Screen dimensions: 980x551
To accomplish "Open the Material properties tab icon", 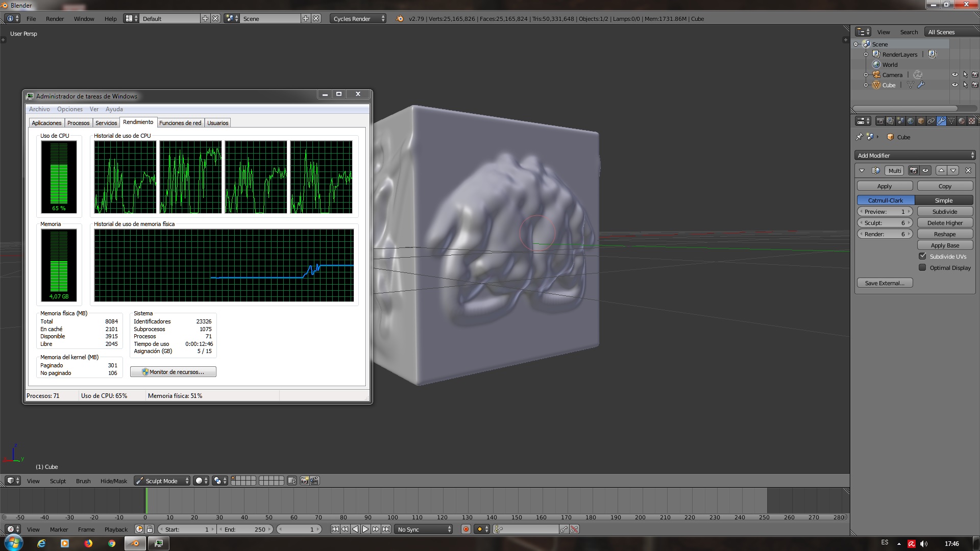I will tap(962, 121).
